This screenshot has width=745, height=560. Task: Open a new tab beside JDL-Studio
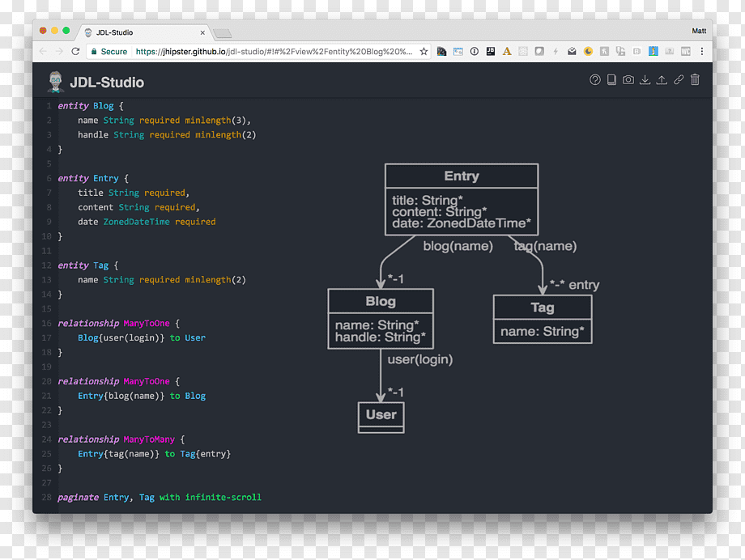pyautogui.click(x=223, y=32)
